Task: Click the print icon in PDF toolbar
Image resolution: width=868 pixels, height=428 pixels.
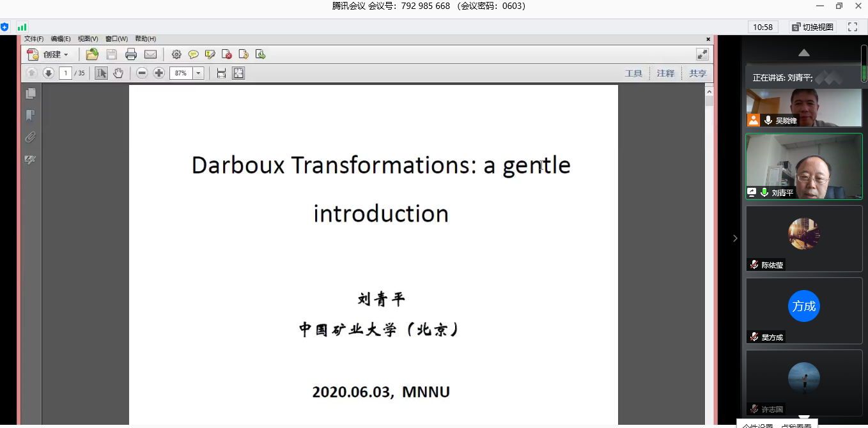Action: [x=131, y=54]
